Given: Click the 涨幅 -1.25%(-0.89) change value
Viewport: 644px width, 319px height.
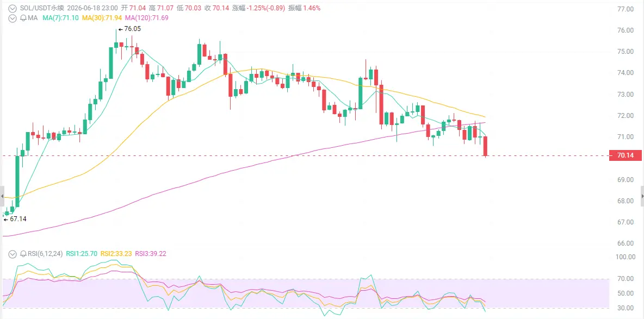Looking at the screenshot, I should pyautogui.click(x=259, y=8).
